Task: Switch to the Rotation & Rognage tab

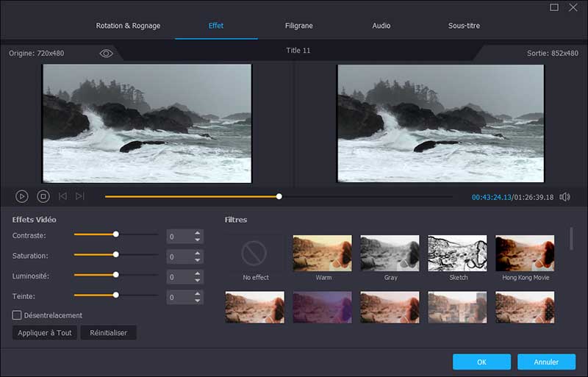Action: (128, 26)
